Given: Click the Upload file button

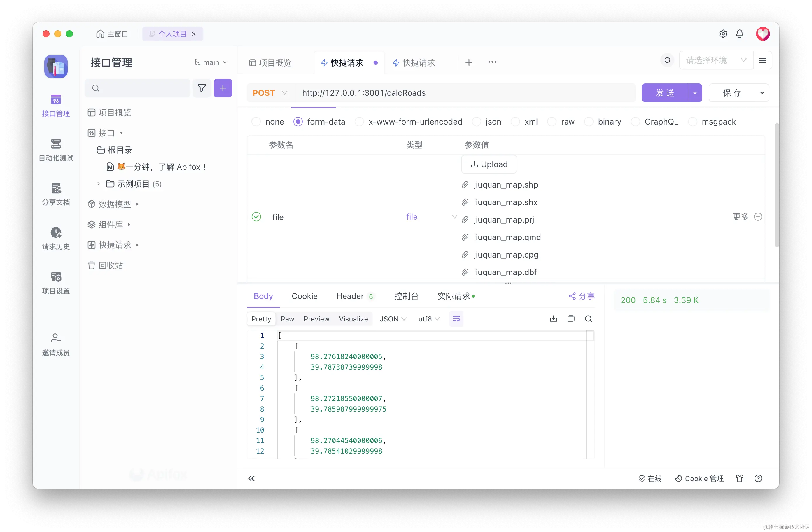Looking at the screenshot, I should [489, 164].
